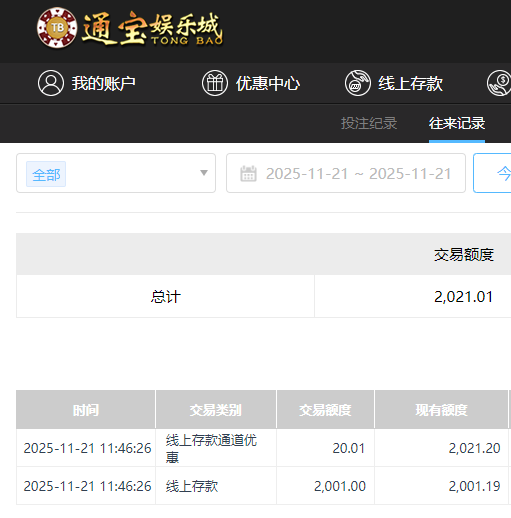The image size is (511, 518).
Task: Click the 优惠中心 gift box icon
Action: point(215,83)
